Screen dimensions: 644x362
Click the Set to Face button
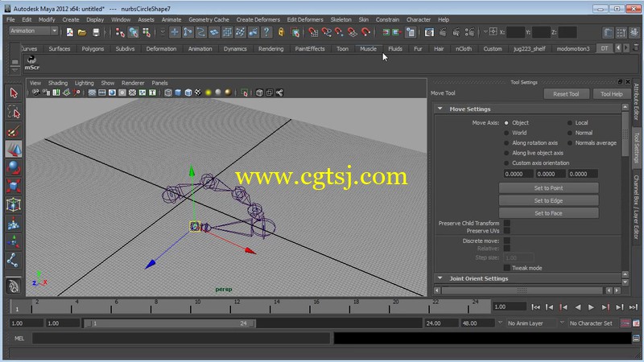(x=548, y=213)
